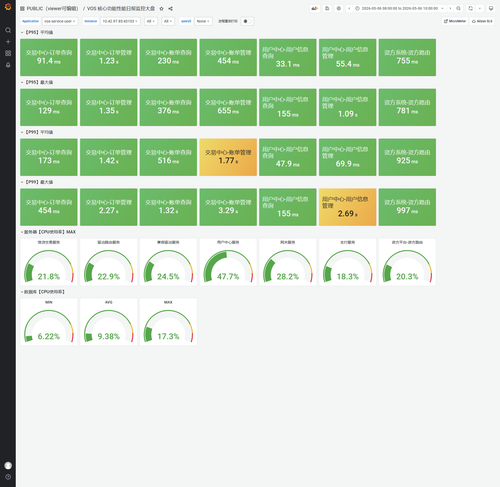
Task: Click the refresh dashboard icon
Action: coord(470,8)
